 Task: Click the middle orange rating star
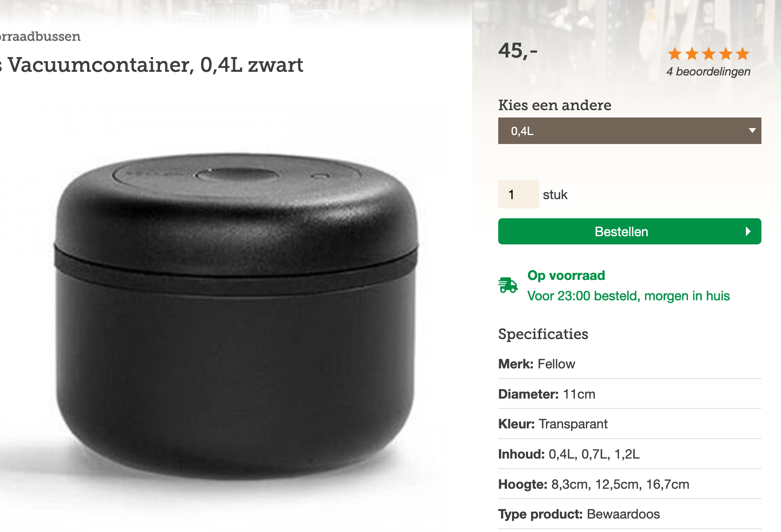[x=709, y=53]
